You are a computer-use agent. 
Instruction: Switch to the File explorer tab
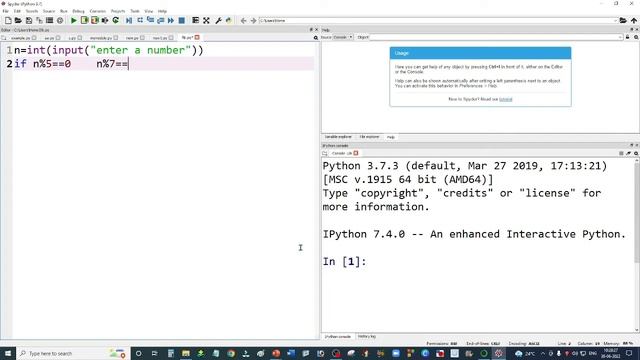(369, 137)
